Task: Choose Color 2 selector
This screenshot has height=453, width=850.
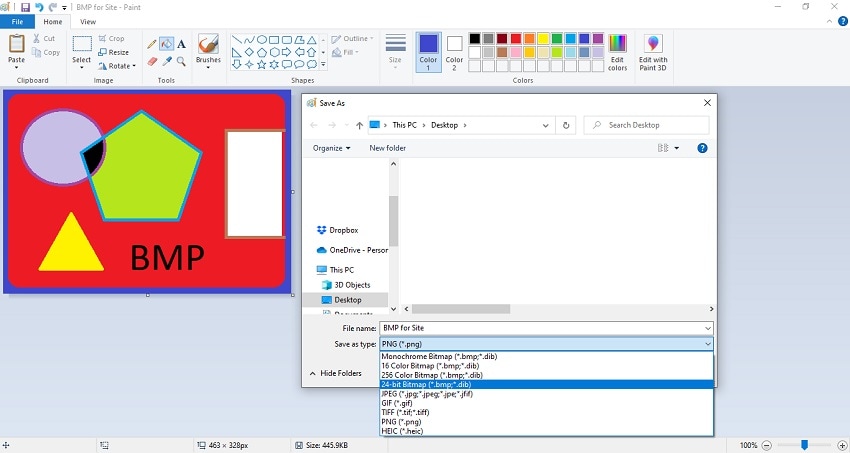Action: click(x=454, y=52)
